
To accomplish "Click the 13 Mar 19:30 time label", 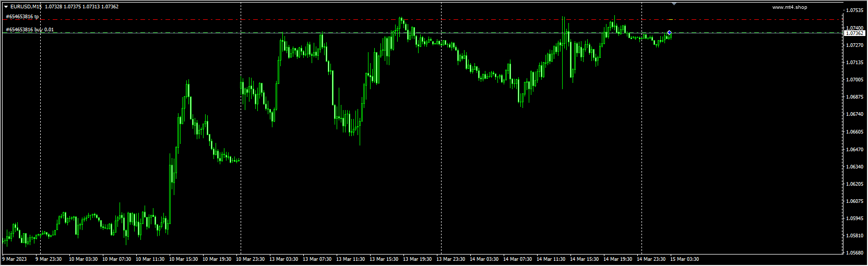I will pyautogui.click(x=417, y=259).
